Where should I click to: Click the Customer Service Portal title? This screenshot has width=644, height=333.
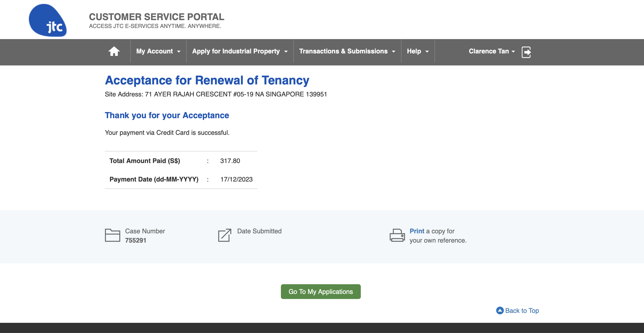(157, 17)
